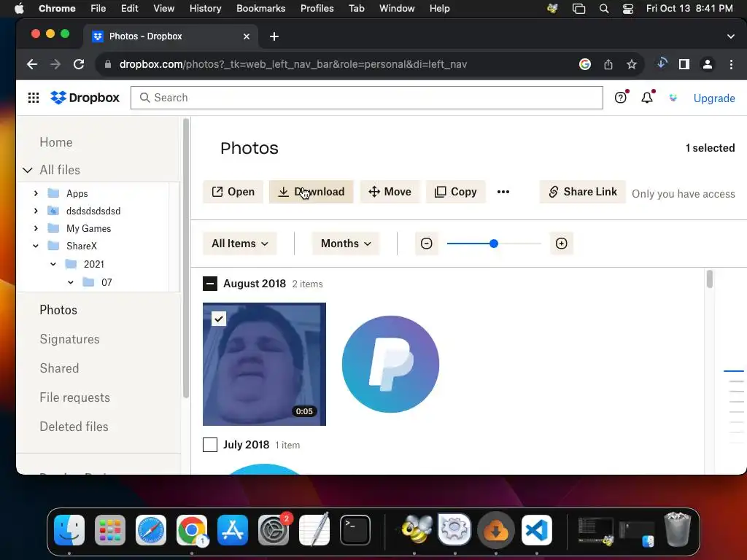Check the July 2018 group checkbox

tap(210, 445)
